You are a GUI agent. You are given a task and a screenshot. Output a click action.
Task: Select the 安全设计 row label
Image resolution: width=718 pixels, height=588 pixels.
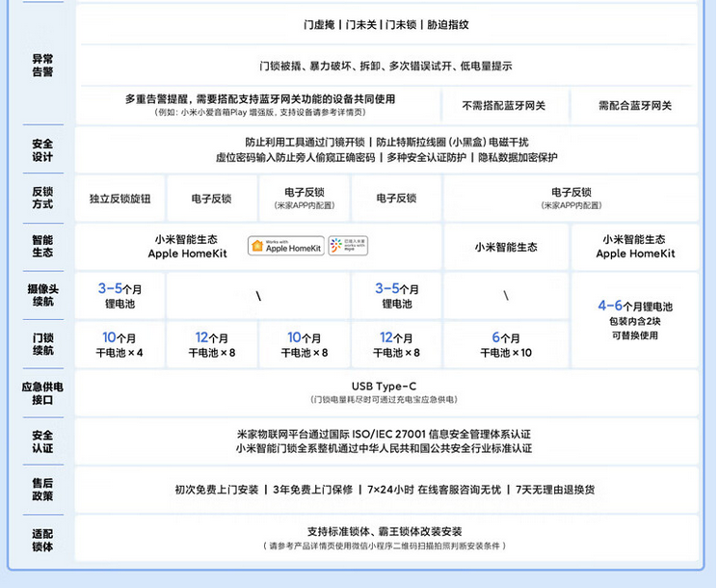pyautogui.click(x=42, y=150)
